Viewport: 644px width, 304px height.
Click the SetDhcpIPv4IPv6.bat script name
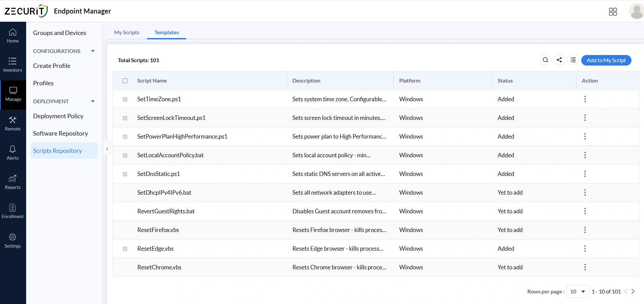coord(164,193)
